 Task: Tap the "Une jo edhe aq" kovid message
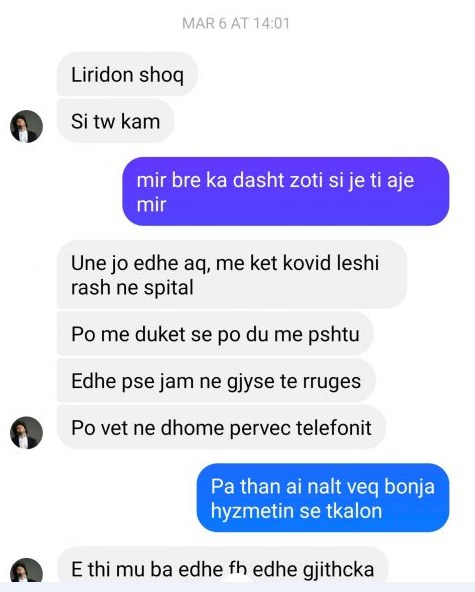tap(232, 274)
